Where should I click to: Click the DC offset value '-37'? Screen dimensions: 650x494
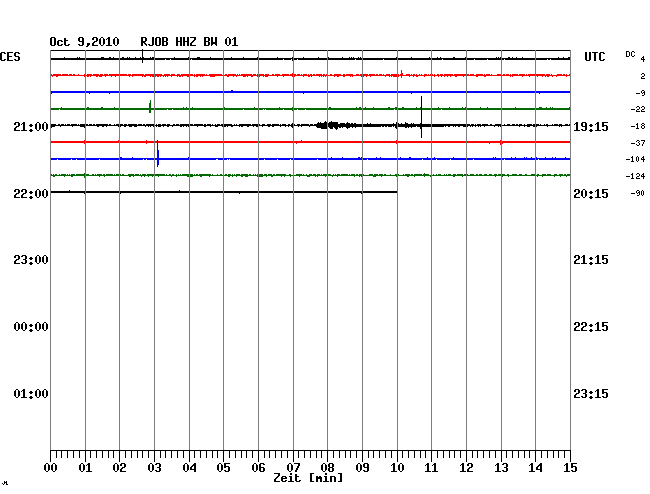point(638,143)
